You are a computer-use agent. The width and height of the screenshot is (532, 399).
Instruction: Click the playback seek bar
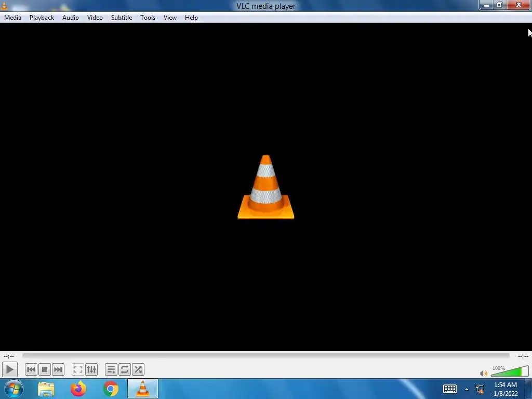click(266, 355)
